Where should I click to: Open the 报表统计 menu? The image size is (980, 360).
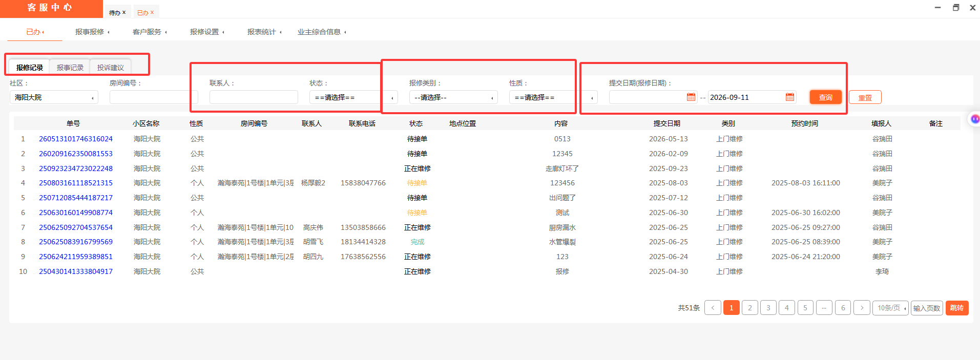pos(264,32)
